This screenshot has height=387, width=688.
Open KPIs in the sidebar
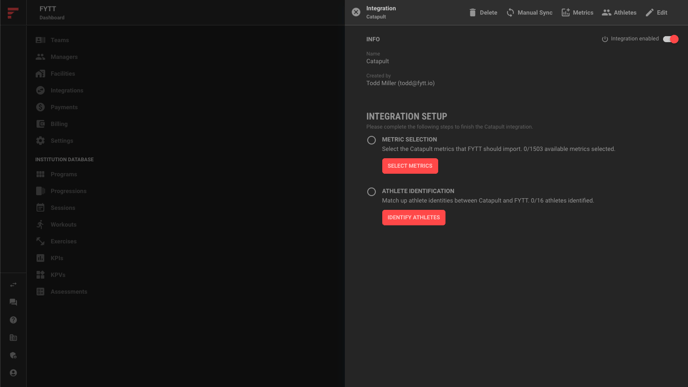pos(57,258)
